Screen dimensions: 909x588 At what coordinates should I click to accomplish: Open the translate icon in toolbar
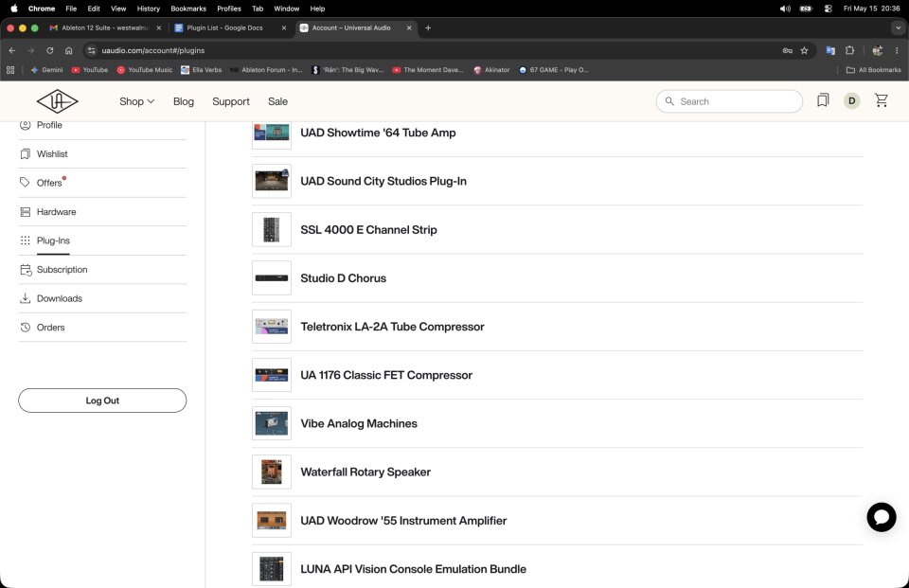coord(830,50)
